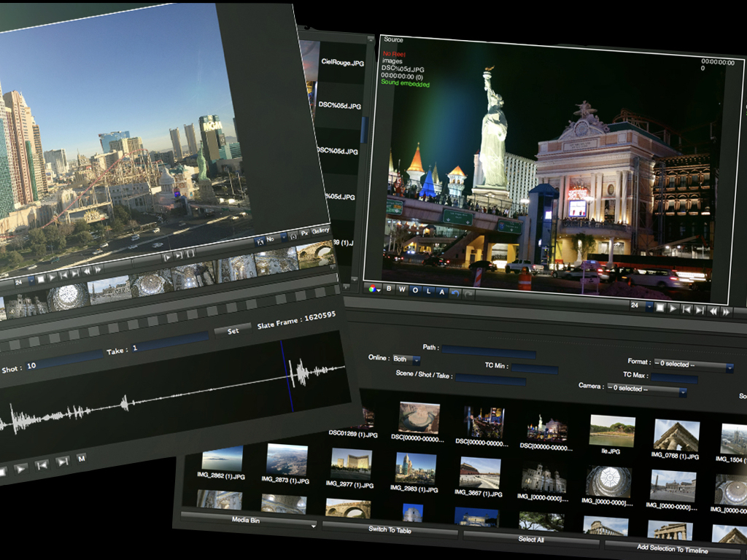The image size is (747, 560).
Task: Stop playback in the source viewer
Action: pos(659,308)
